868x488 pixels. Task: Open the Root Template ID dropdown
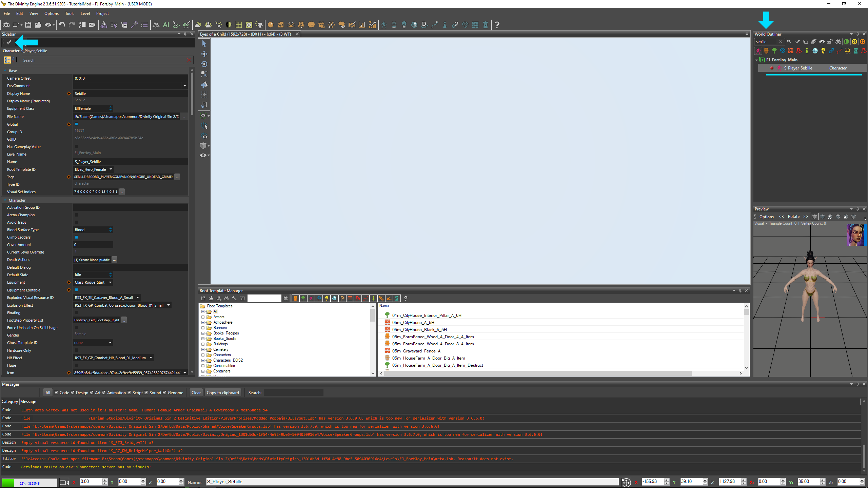[111, 169]
